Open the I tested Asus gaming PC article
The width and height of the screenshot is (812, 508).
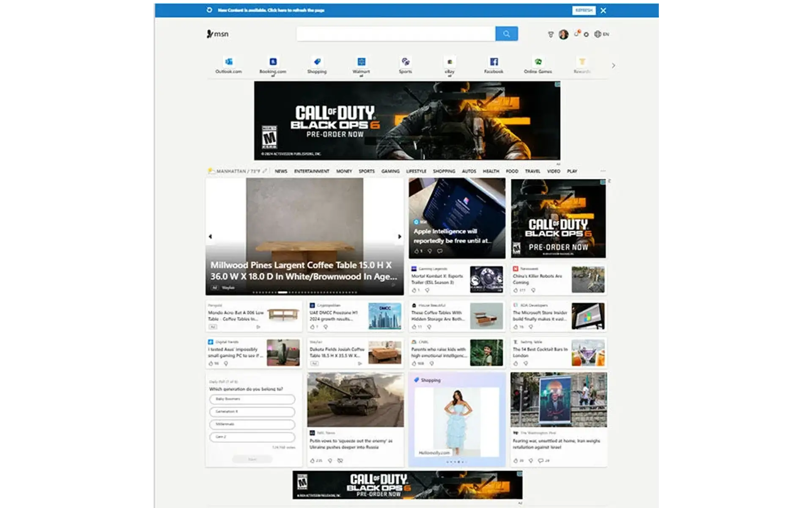click(254, 352)
